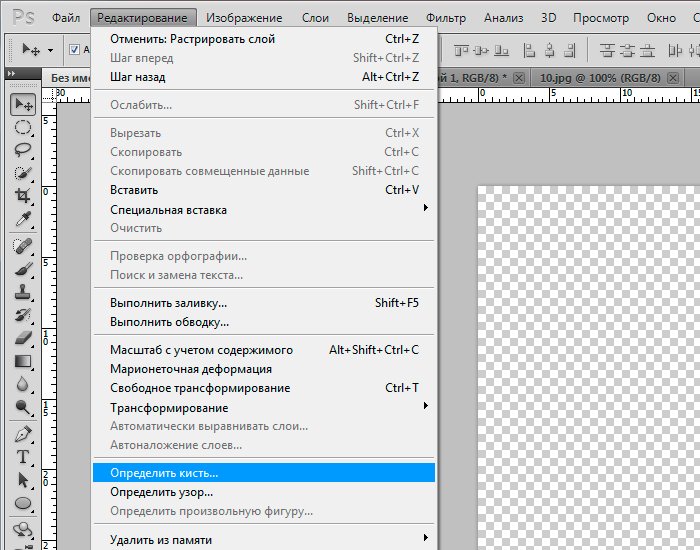Select the Brush tool
Image resolution: width=700 pixels, height=550 pixels.
tap(23, 269)
